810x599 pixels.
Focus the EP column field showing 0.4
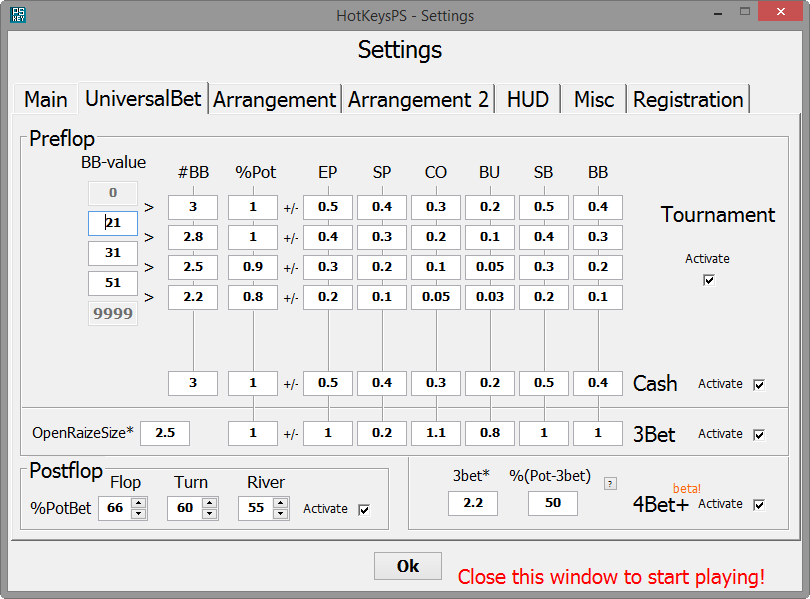point(328,237)
